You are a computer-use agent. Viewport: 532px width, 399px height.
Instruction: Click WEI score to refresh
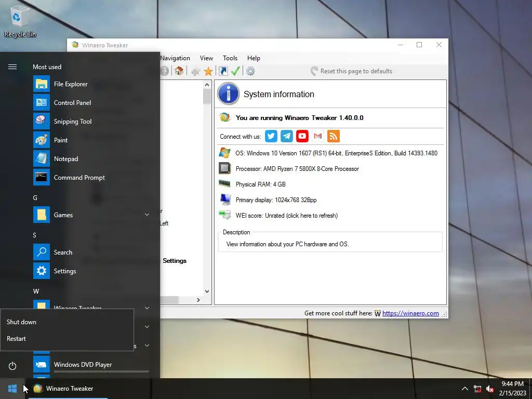click(287, 216)
